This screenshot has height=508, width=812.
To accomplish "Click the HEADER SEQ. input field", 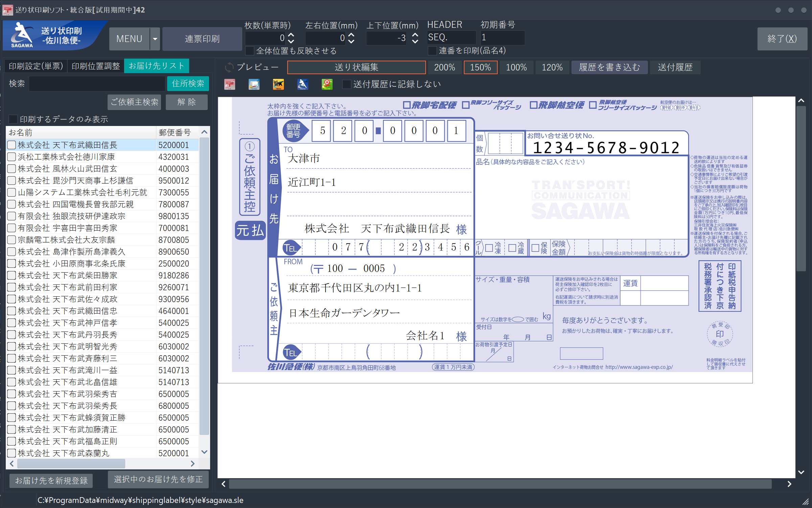I will [451, 37].
